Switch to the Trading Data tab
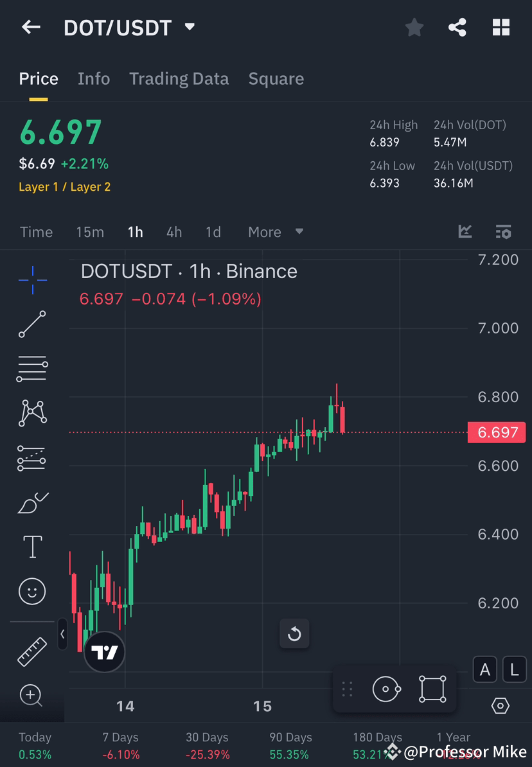Viewport: 532px width, 767px height. pos(179,78)
